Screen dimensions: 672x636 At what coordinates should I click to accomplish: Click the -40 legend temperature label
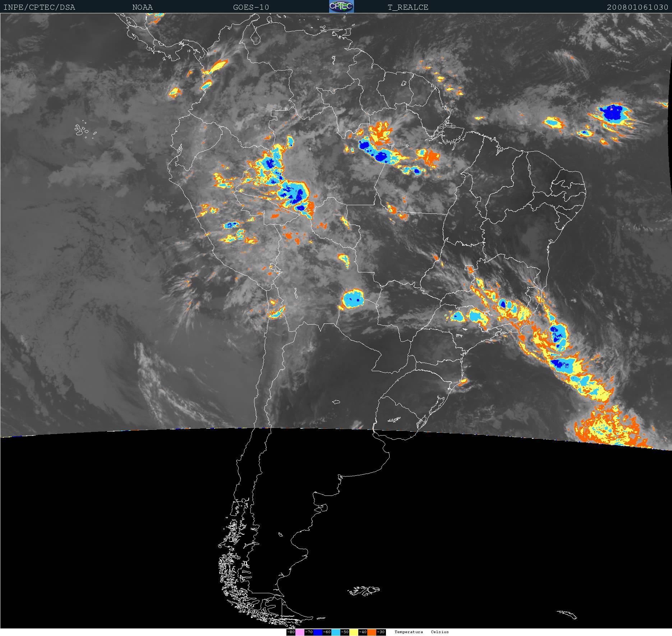coord(363,632)
